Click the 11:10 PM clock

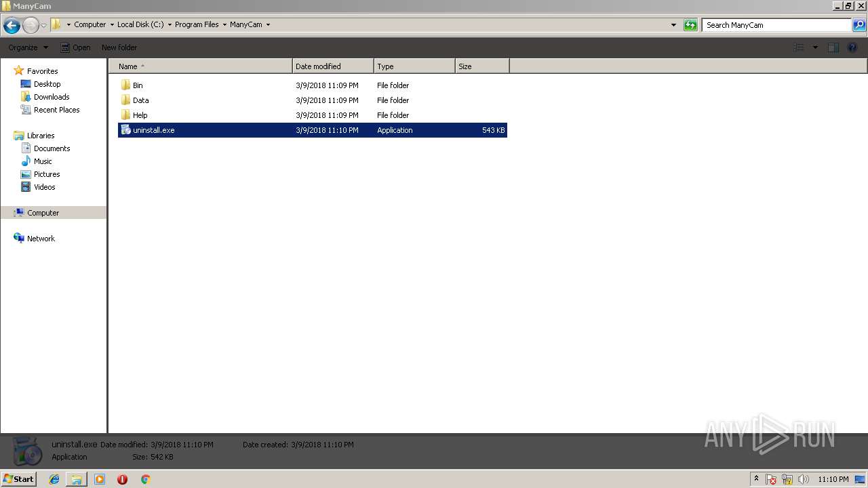coord(833,479)
